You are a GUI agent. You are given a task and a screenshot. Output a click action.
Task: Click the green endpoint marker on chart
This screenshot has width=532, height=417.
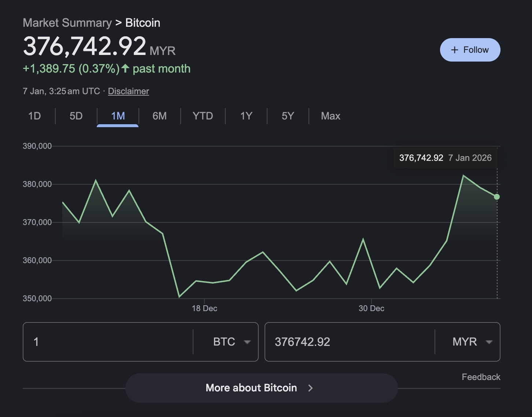[497, 197]
